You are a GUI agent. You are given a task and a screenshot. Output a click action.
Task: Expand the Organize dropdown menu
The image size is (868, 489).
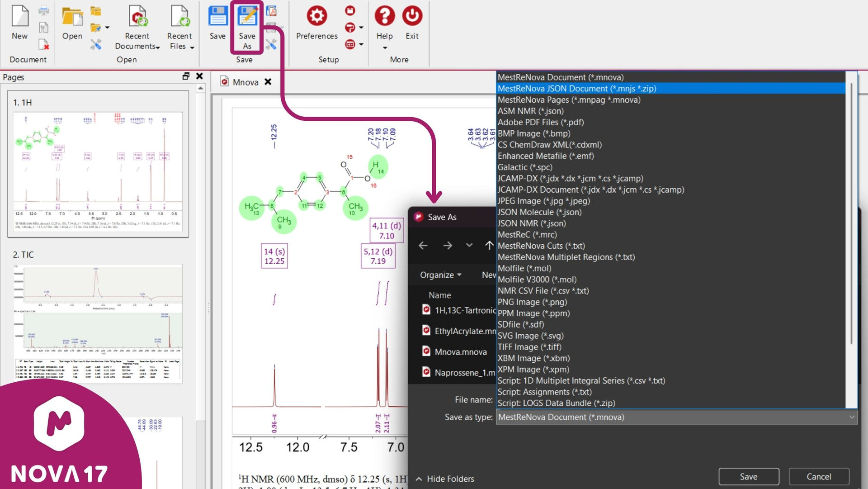[440, 275]
